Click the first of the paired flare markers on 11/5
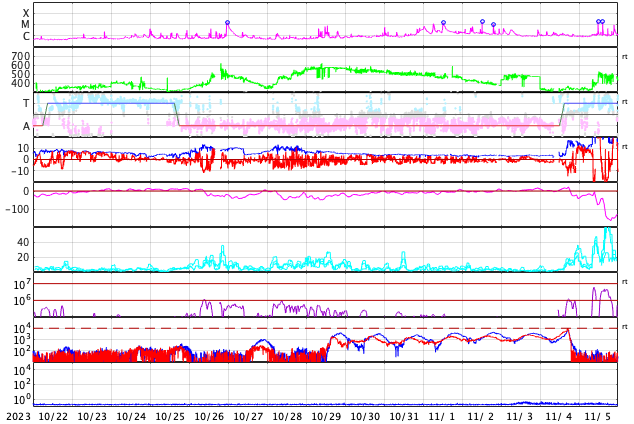This screenshot has width=634, height=424. 598,21
